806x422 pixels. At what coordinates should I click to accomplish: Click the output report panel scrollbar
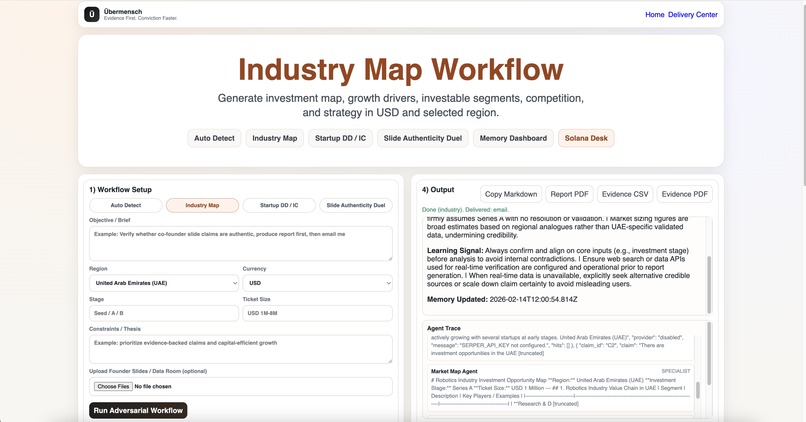coord(709,284)
